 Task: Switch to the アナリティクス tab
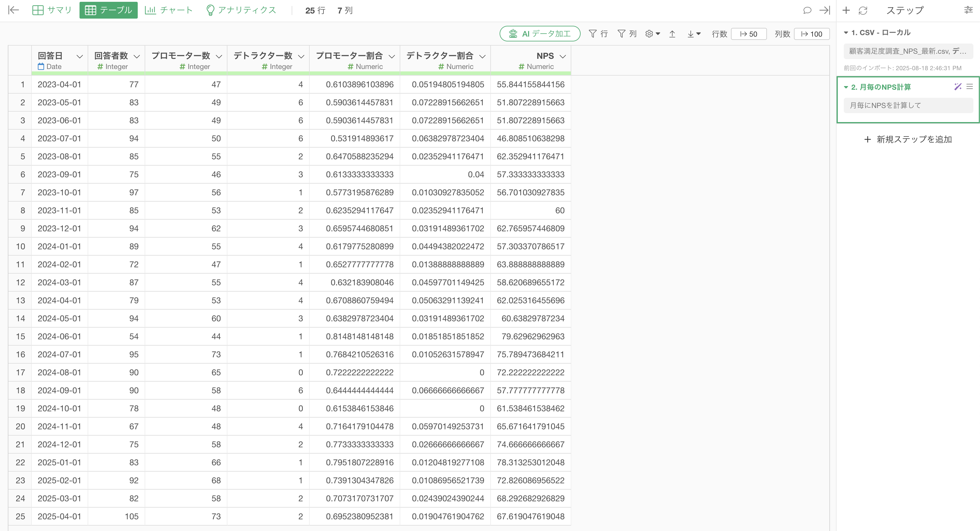click(x=241, y=10)
